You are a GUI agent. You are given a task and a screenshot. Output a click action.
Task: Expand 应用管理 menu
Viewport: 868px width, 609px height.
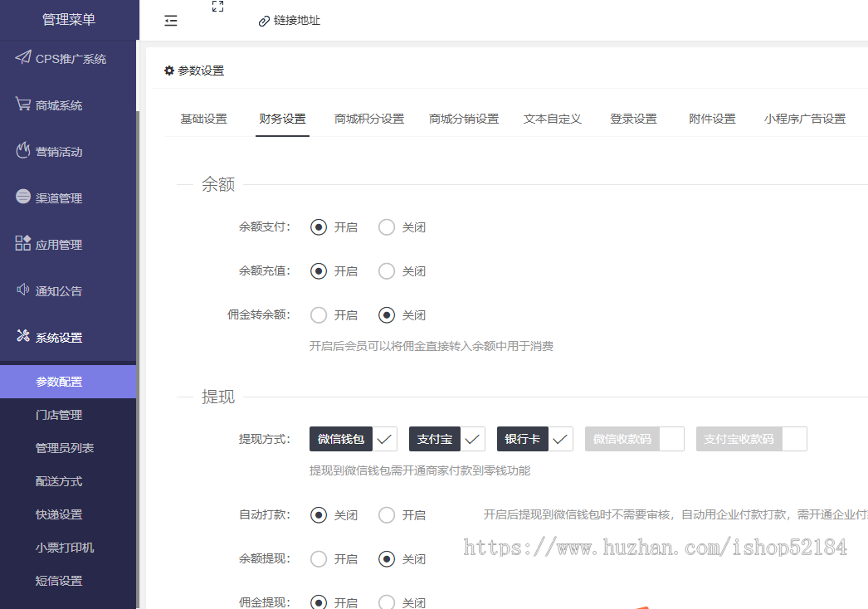(x=68, y=244)
